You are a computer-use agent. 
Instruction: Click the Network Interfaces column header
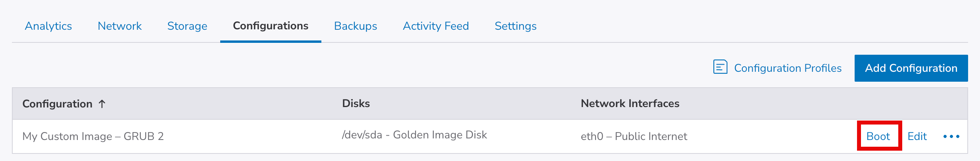pyautogui.click(x=630, y=103)
